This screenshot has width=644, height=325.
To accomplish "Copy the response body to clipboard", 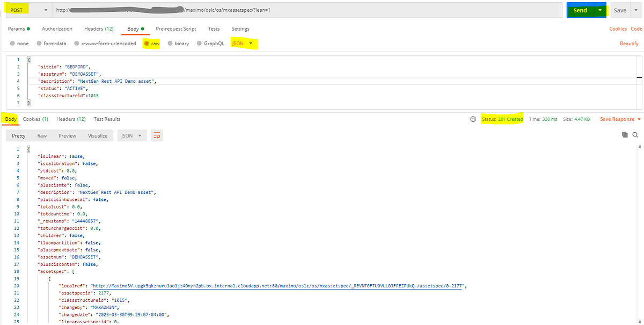I will click(625, 135).
